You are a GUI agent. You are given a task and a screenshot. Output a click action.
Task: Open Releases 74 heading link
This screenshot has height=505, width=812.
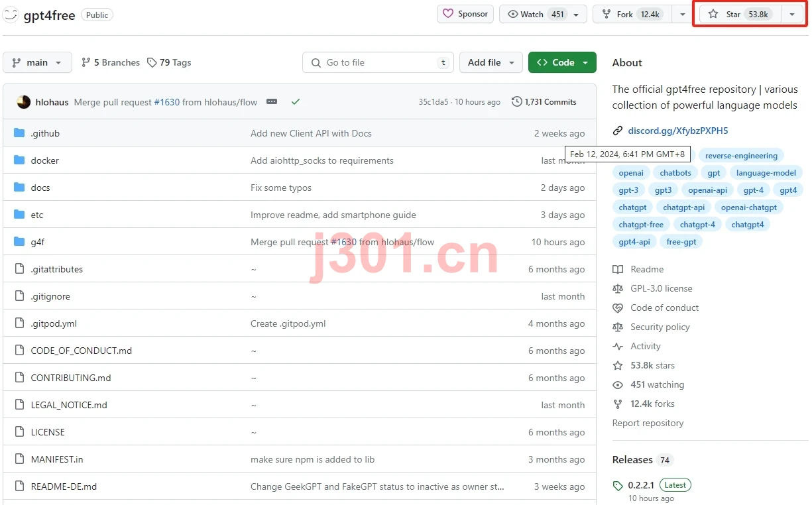pos(642,459)
